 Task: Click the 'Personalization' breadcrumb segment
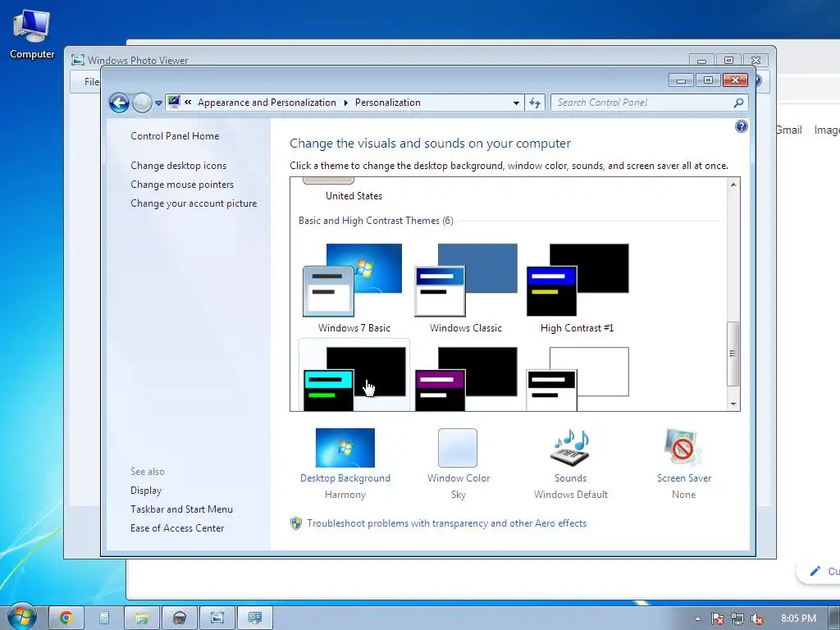pos(388,103)
